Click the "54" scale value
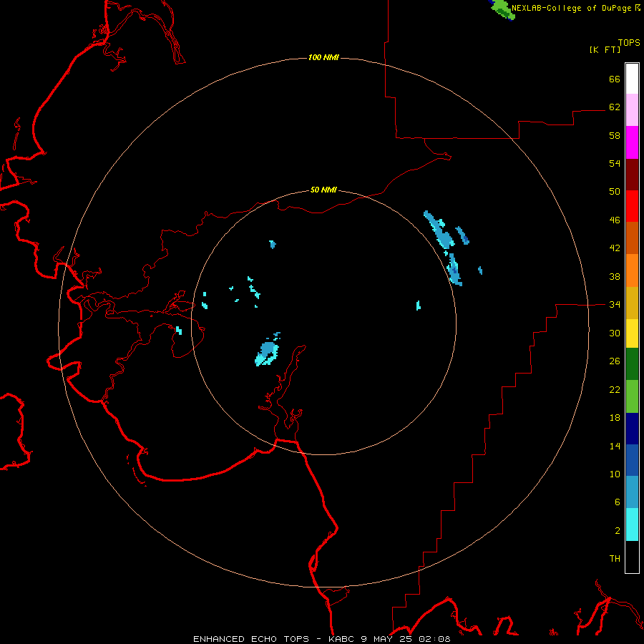 tap(615, 163)
